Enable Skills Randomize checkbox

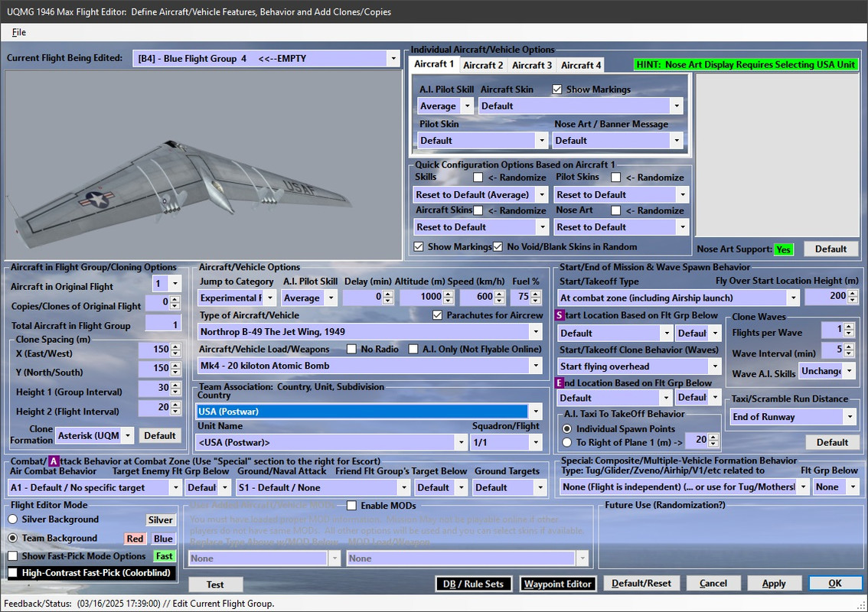tap(478, 177)
